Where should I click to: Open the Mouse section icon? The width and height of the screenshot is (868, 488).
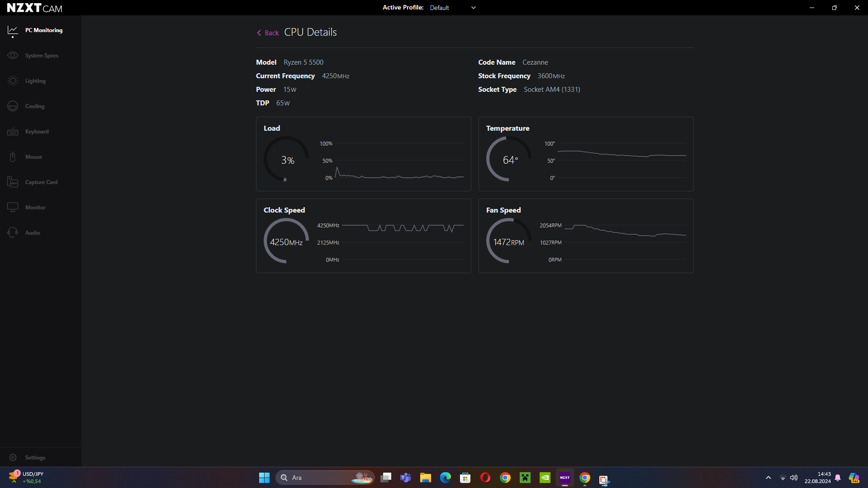(x=13, y=157)
